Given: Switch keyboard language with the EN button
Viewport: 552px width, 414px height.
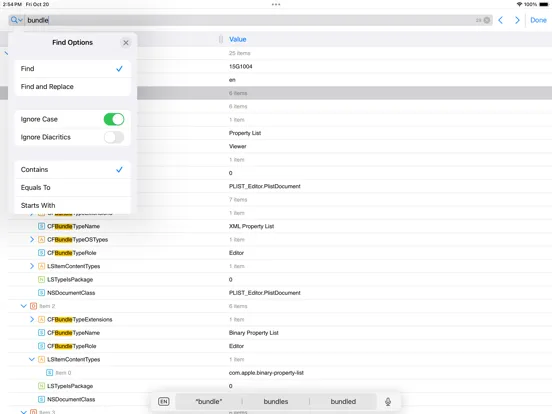Looking at the screenshot, I should (x=164, y=402).
